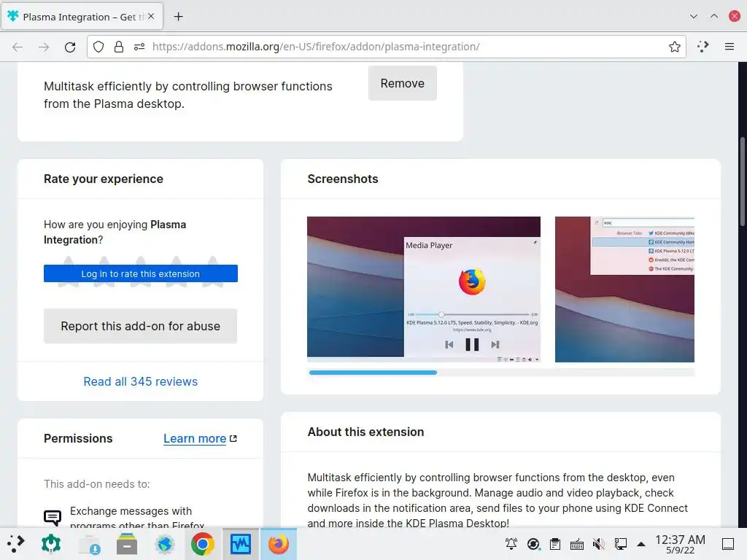This screenshot has width=747, height=560.
Task: Close the Plasma Integration tab
Action: point(151,16)
